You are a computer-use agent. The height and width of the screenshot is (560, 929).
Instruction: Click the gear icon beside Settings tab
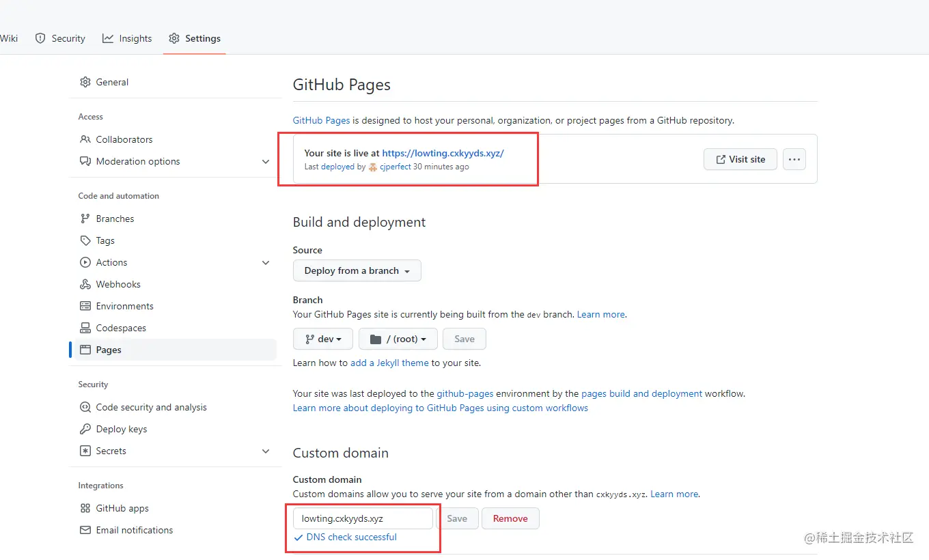174,38
